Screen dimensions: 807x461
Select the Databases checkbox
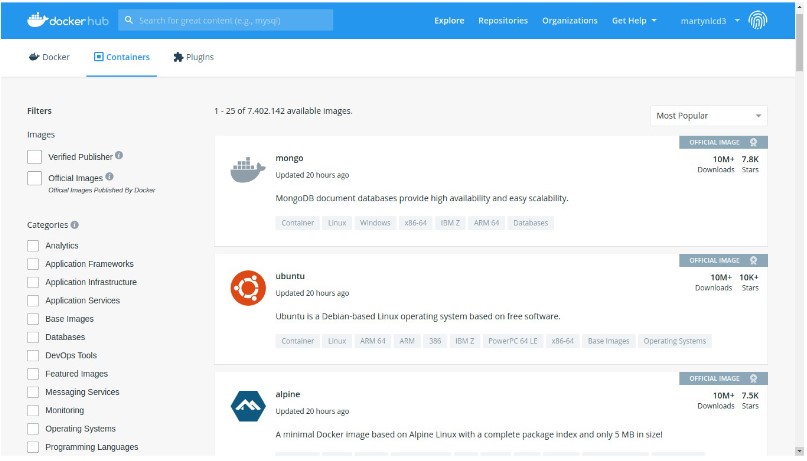pos(33,337)
